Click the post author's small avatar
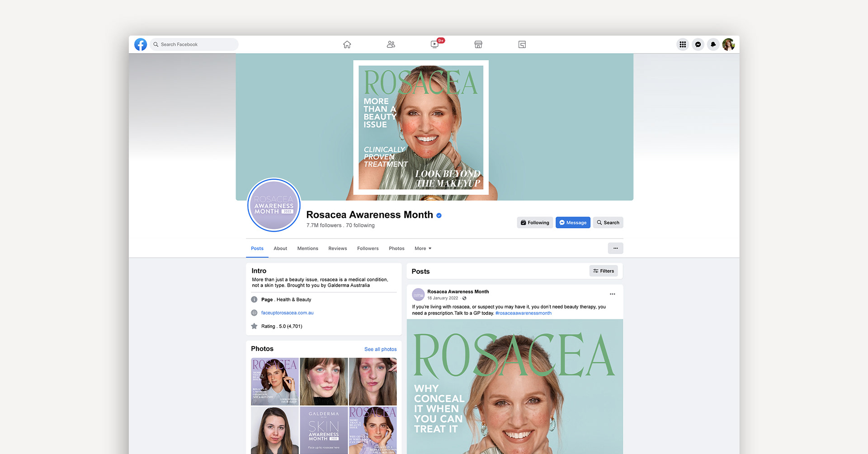The height and width of the screenshot is (454, 868). click(418, 295)
